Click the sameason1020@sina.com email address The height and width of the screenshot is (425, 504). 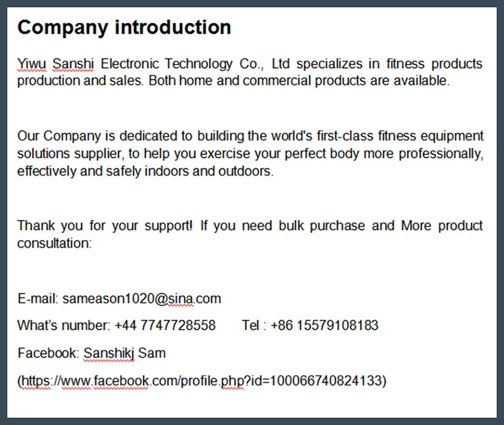click(142, 299)
